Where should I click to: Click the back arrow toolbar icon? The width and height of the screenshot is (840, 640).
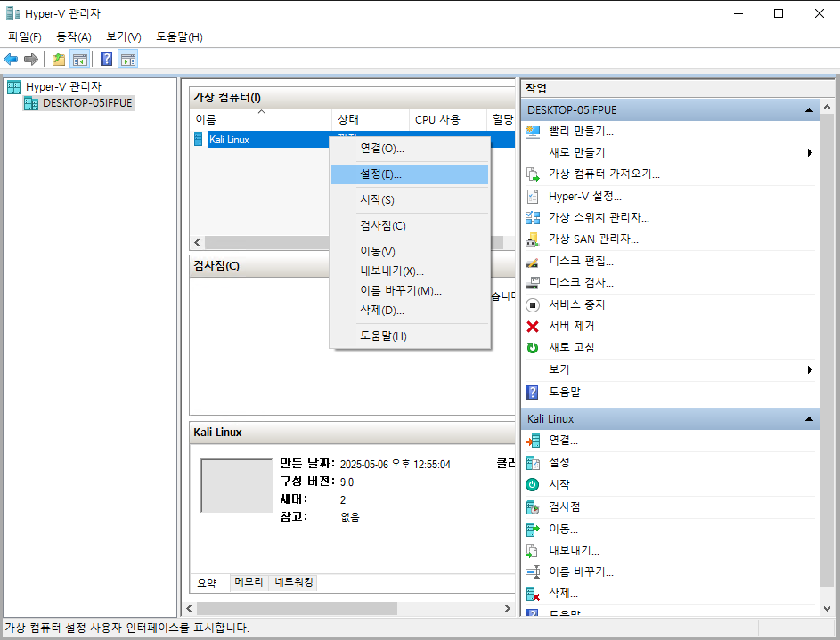pos(11,60)
